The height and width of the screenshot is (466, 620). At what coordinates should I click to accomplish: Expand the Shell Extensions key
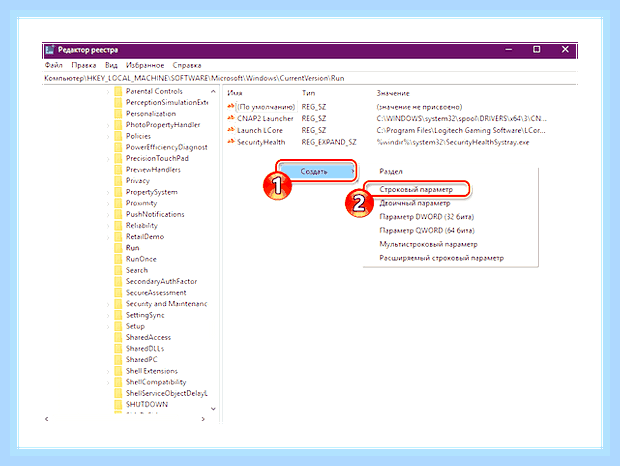(108, 372)
